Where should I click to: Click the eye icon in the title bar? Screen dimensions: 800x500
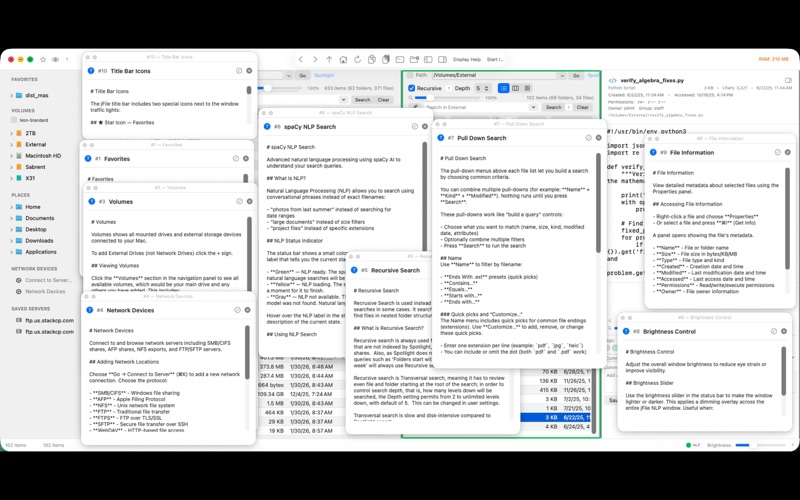point(55,59)
